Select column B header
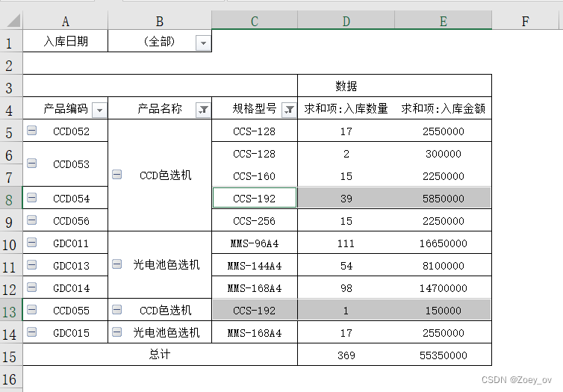This screenshot has width=563, height=392. tap(160, 21)
